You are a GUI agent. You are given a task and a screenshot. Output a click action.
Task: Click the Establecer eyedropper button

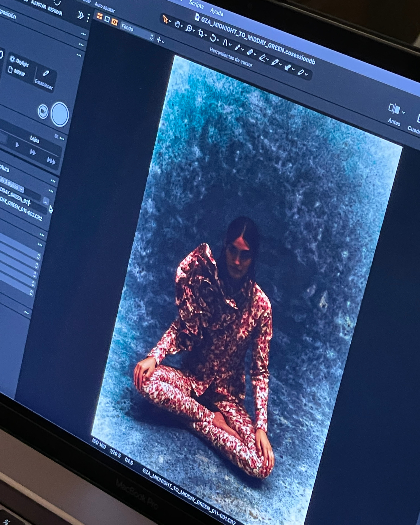45,79
